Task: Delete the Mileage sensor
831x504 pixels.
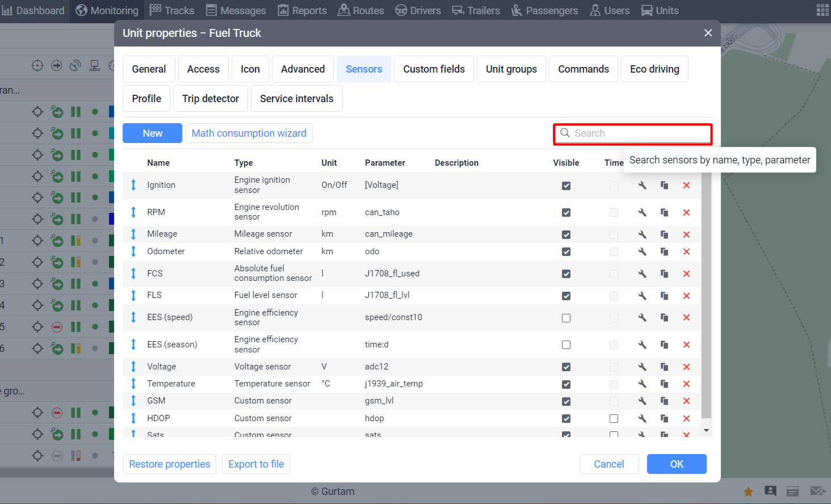Action: click(x=686, y=234)
